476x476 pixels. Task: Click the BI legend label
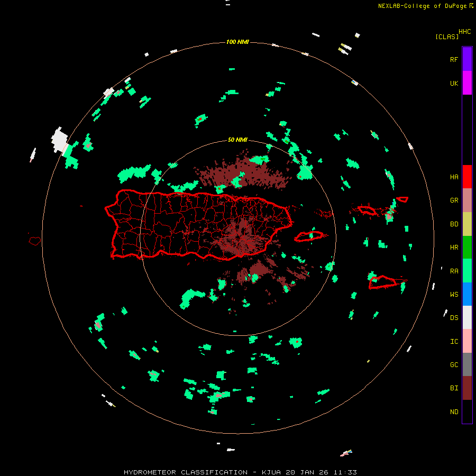click(454, 388)
